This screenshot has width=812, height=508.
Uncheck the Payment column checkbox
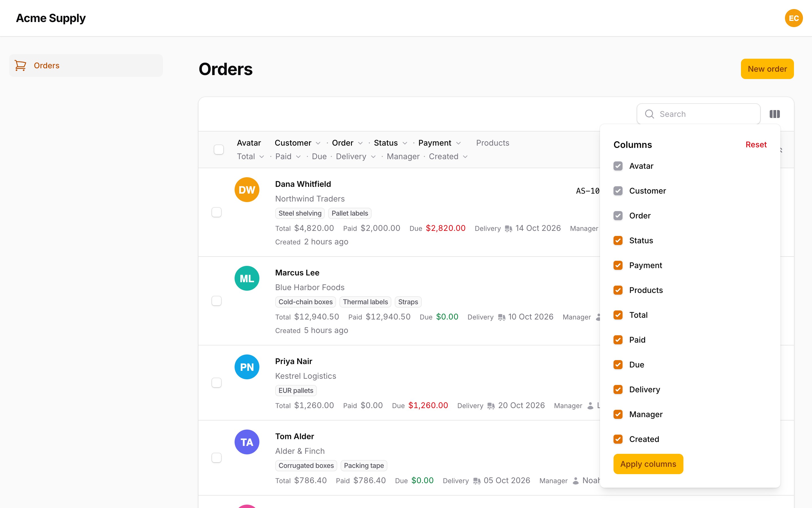[x=618, y=265]
